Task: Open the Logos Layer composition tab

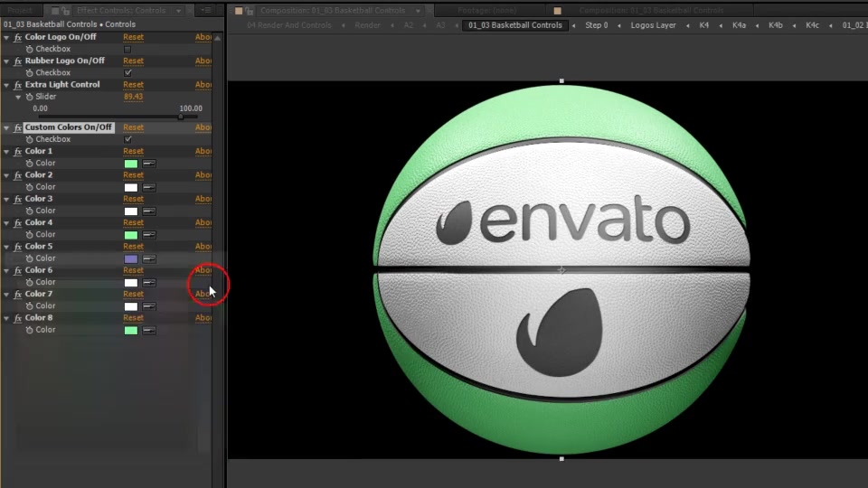Action: click(x=653, y=25)
